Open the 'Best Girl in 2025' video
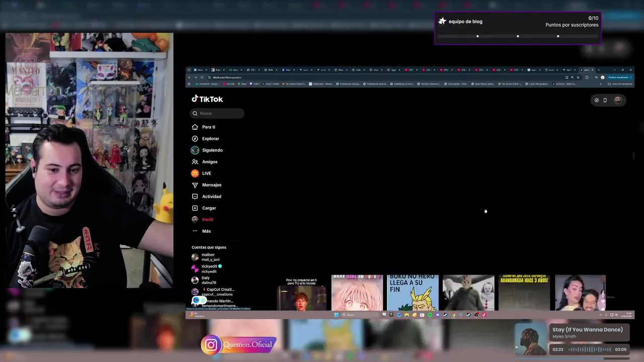 pyautogui.click(x=357, y=293)
